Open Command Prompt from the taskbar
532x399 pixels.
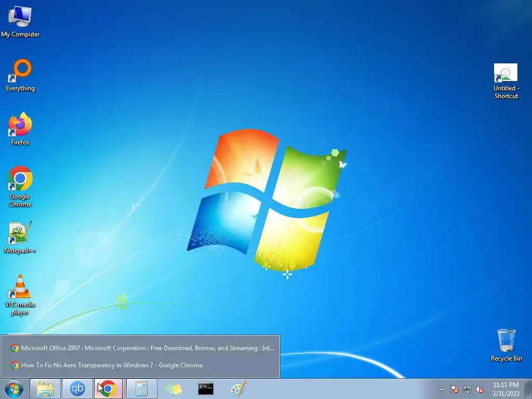point(206,389)
